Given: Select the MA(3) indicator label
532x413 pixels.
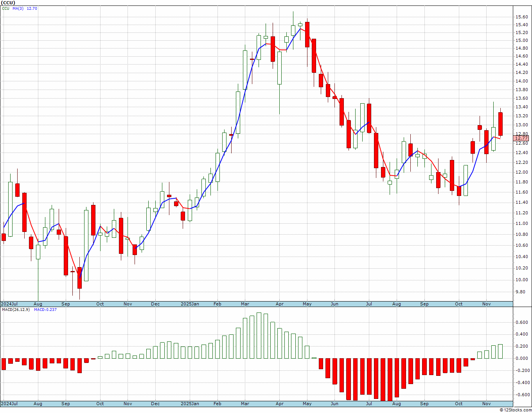Looking at the screenshot, I should 17,9.
